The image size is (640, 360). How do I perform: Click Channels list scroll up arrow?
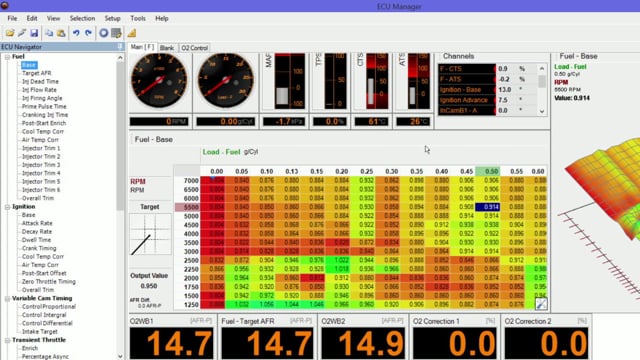point(542,68)
